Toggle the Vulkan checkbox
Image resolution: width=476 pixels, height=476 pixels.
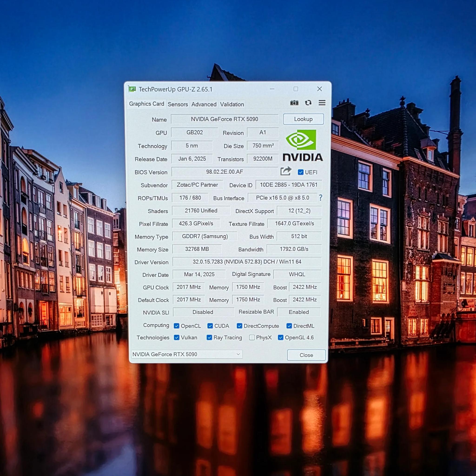(176, 337)
